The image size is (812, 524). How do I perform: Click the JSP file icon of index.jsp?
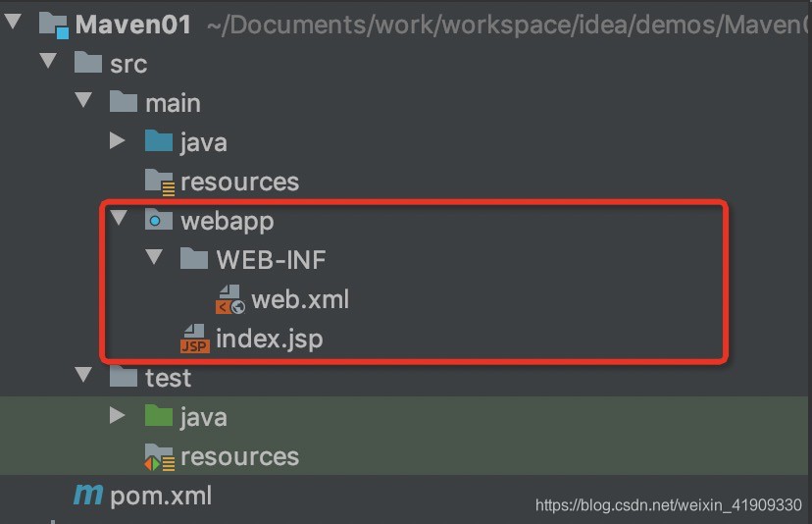click(x=195, y=339)
